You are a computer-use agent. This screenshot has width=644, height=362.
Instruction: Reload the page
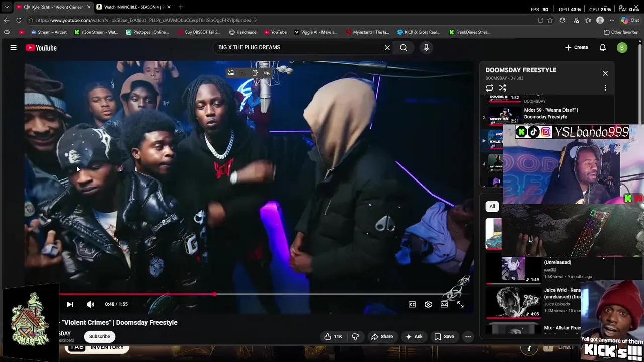click(x=19, y=20)
